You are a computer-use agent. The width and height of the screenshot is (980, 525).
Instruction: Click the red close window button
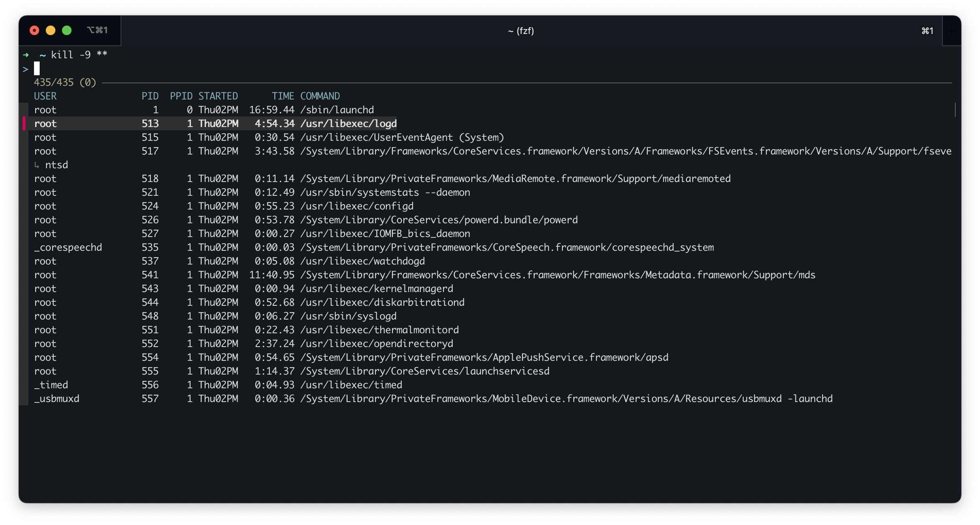click(34, 31)
